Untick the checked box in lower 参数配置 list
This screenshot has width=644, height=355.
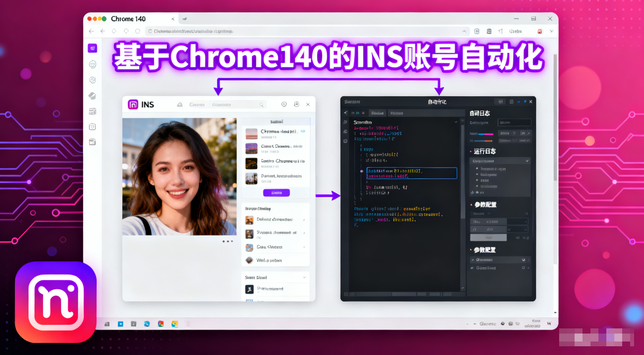coord(523,260)
